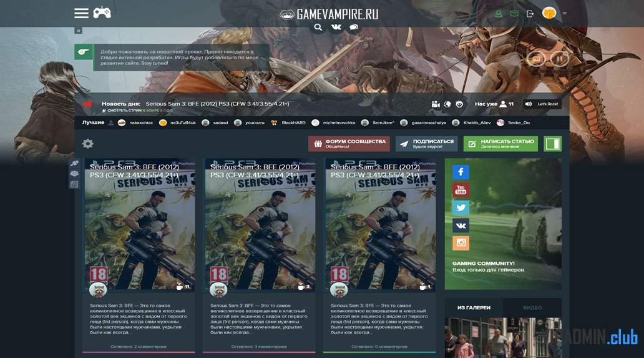This screenshot has width=644, height=358.
Task: Switch to 'Видео' tab
Action: coord(532,307)
